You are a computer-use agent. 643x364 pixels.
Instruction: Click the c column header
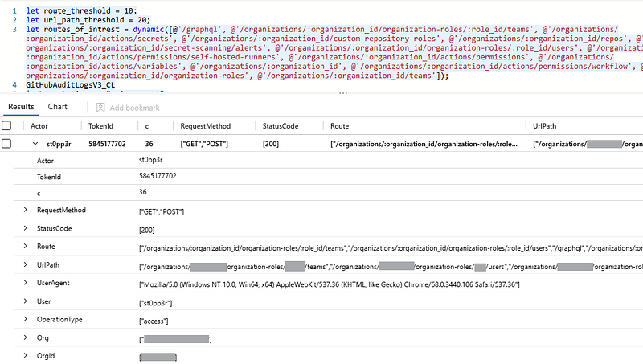click(x=147, y=126)
